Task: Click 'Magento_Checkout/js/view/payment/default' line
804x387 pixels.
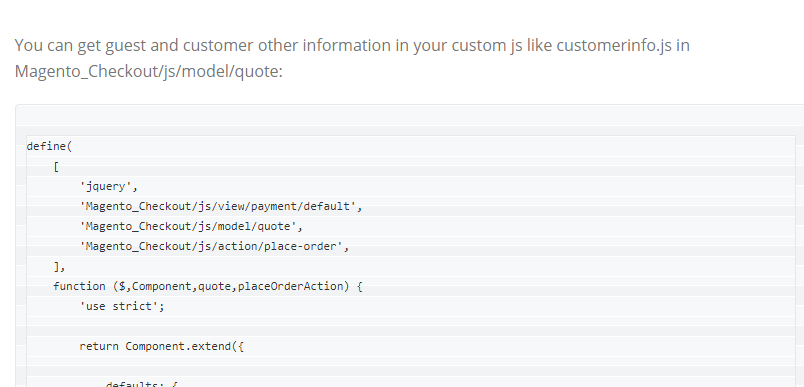Action: click(221, 207)
